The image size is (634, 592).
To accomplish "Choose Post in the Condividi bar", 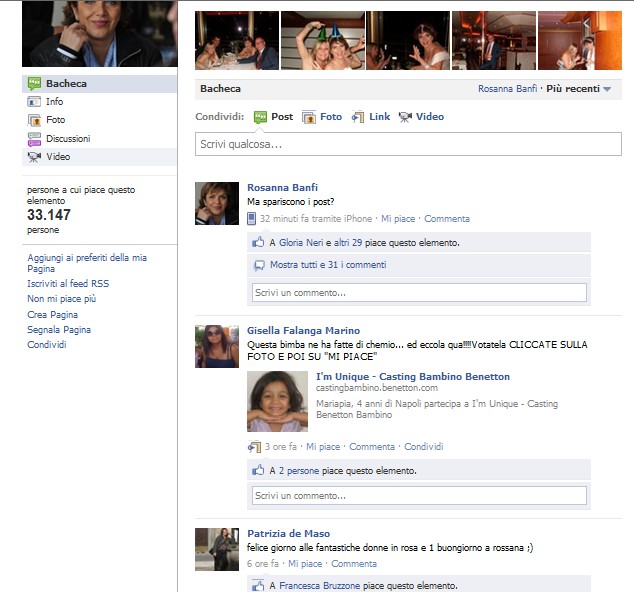I will point(282,117).
